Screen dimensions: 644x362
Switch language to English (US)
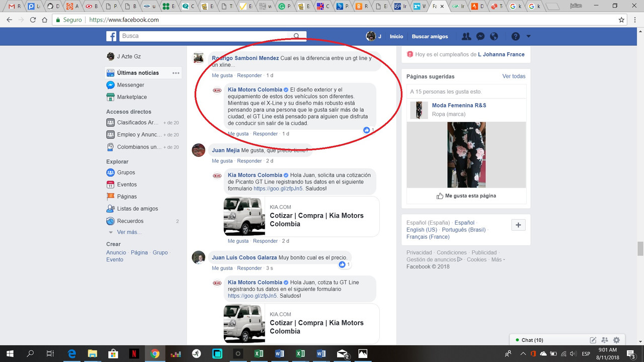(x=422, y=230)
